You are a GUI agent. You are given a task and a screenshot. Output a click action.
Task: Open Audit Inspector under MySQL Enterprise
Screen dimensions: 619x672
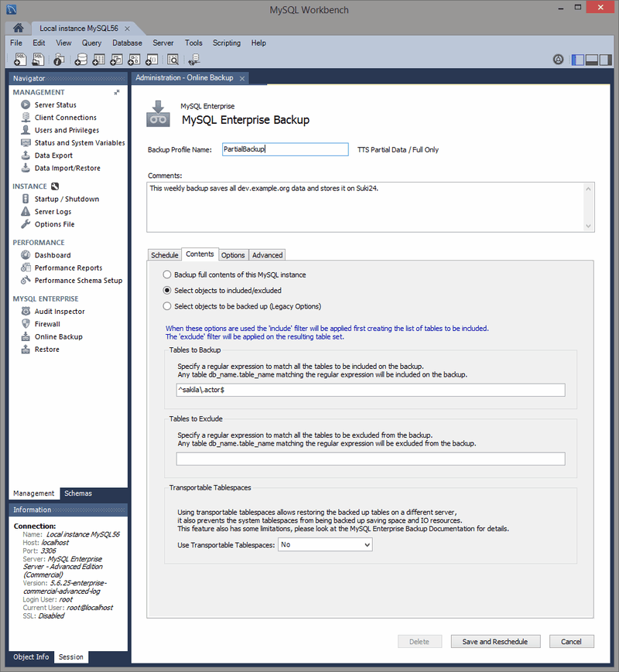pyautogui.click(x=60, y=311)
